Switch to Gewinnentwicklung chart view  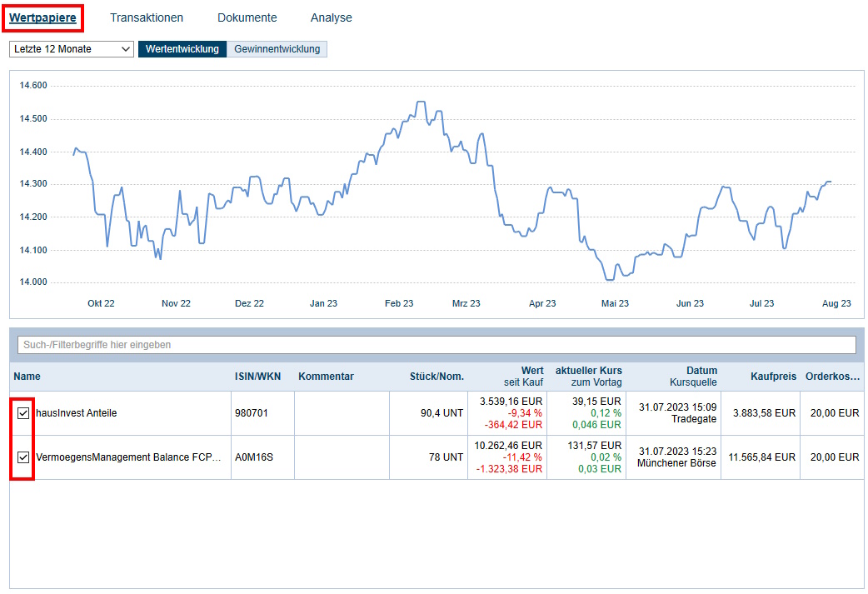277,49
